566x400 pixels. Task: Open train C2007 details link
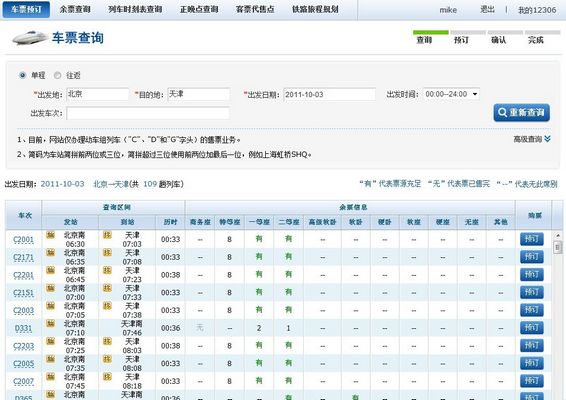[23, 381]
